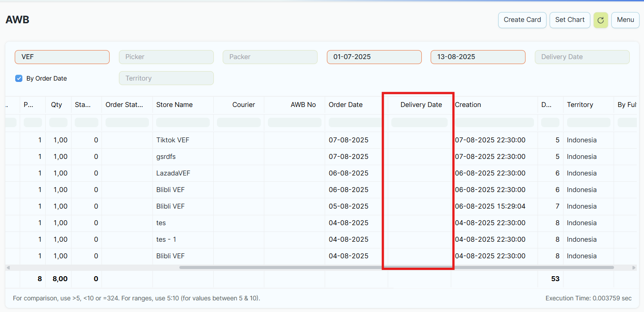Image resolution: width=644 pixels, height=312 pixels.
Task: Sort by the Qty column header
Action: tap(56, 105)
